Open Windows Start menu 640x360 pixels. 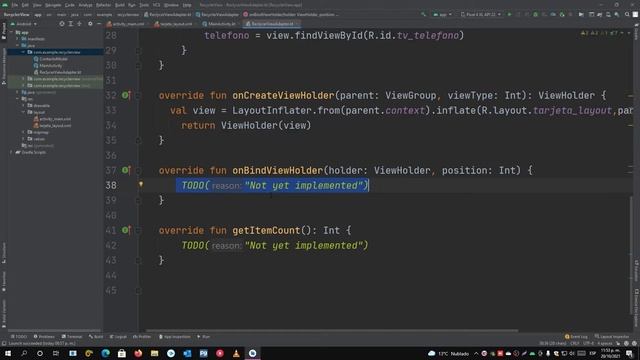click(8, 353)
